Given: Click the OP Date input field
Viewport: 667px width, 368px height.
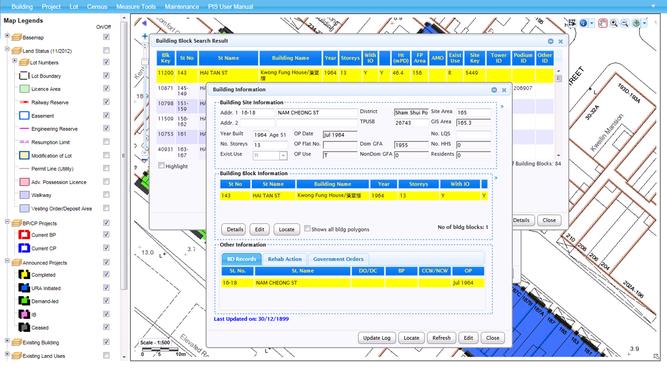Looking at the screenshot, I should 340,135.
